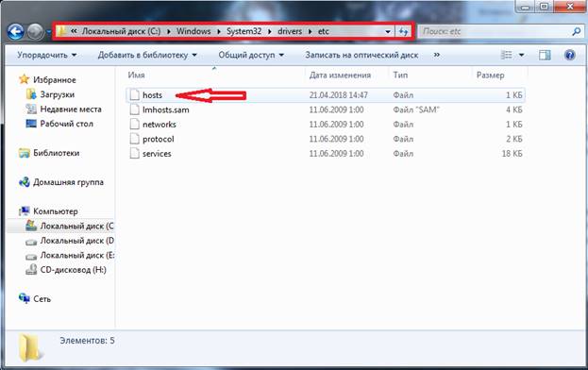The width and height of the screenshot is (588, 370).
Task: Click the Домашняя группа icon
Action: [25, 182]
